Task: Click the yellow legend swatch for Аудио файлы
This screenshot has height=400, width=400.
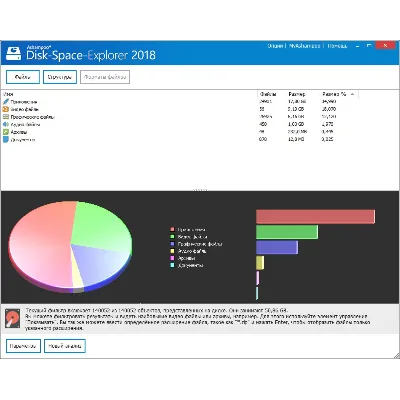Action: pyautogui.click(x=172, y=251)
